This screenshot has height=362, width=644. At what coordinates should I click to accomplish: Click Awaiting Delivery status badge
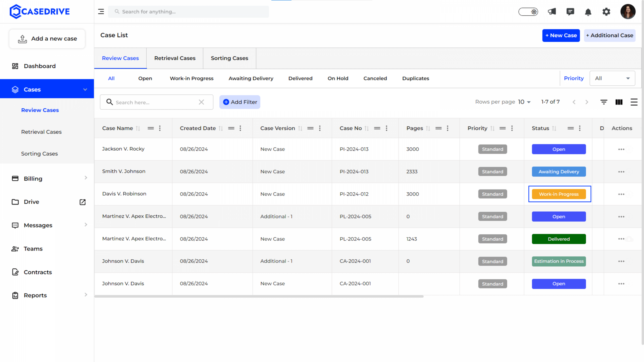559,172
